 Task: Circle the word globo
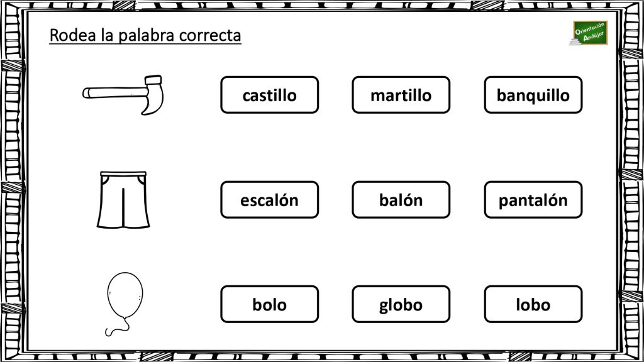401,304
